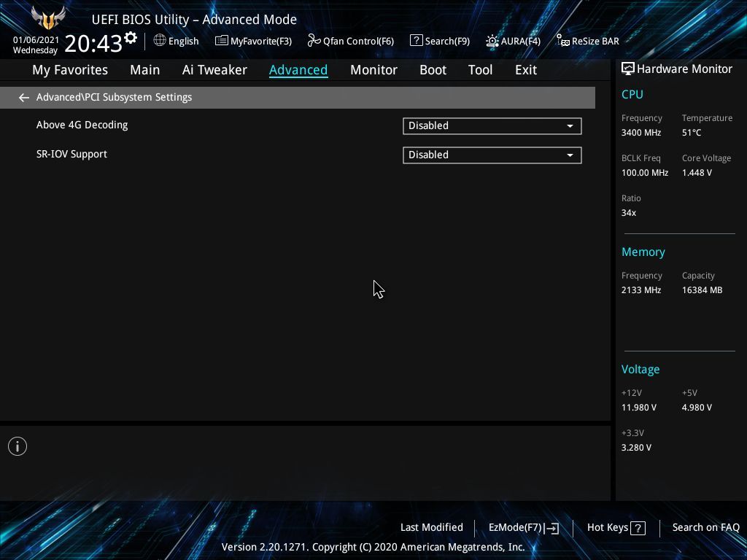Select the Advanced tab
Viewport: 747px width, 560px height.
(x=298, y=70)
